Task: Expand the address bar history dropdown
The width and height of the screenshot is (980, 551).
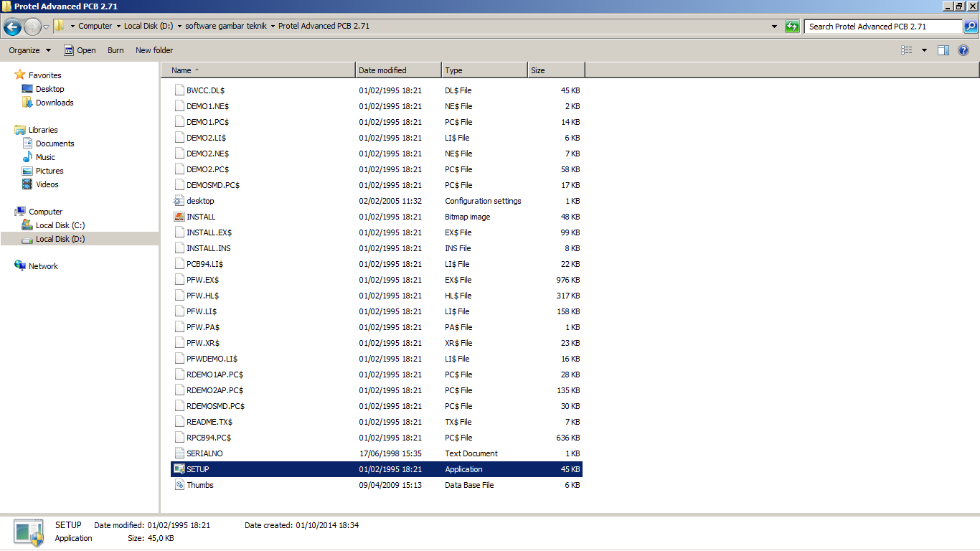Action: click(x=774, y=27)
